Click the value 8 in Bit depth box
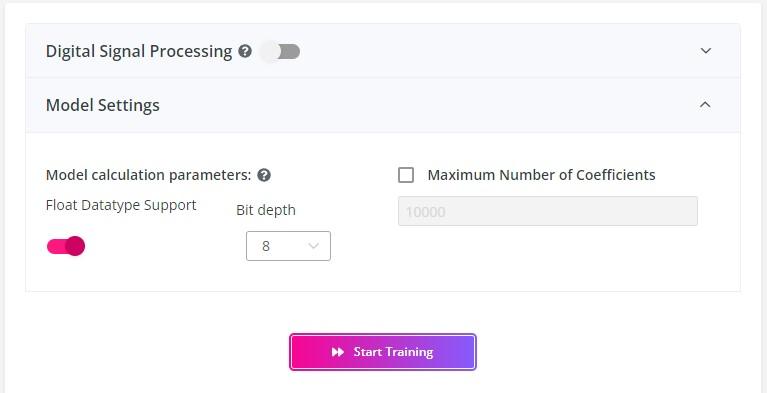 [266, 246]
